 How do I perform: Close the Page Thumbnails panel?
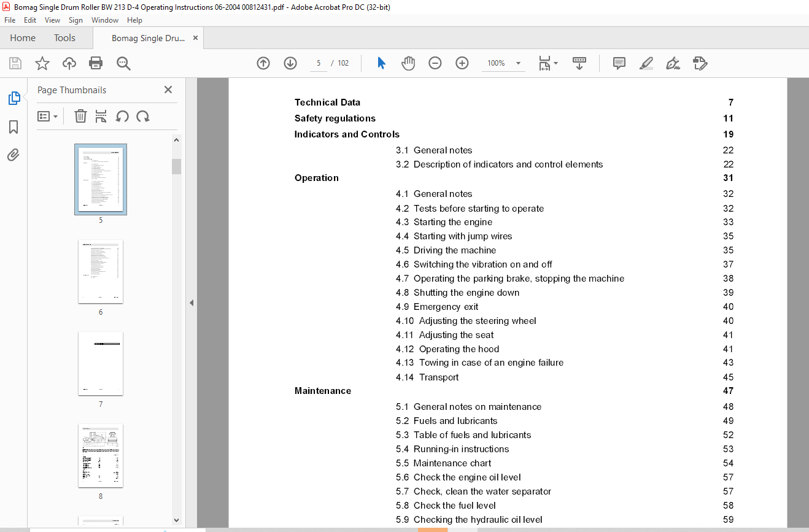[168, 90]
